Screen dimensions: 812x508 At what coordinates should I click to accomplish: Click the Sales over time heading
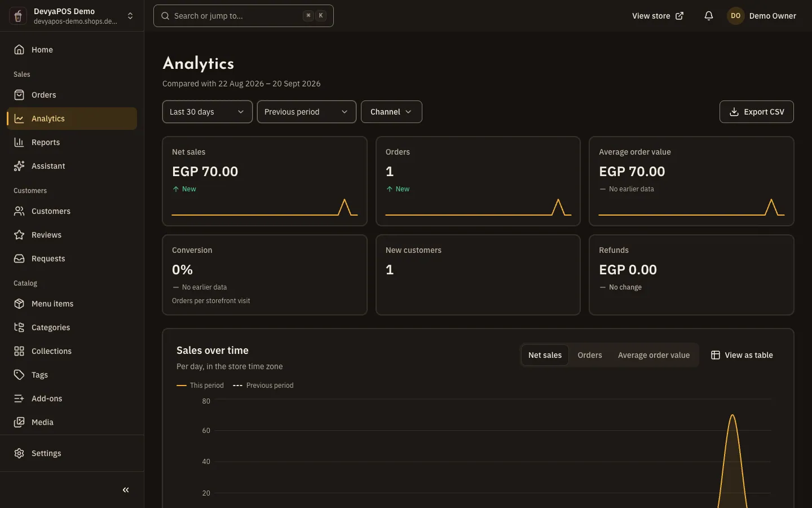tap(213, 351)
